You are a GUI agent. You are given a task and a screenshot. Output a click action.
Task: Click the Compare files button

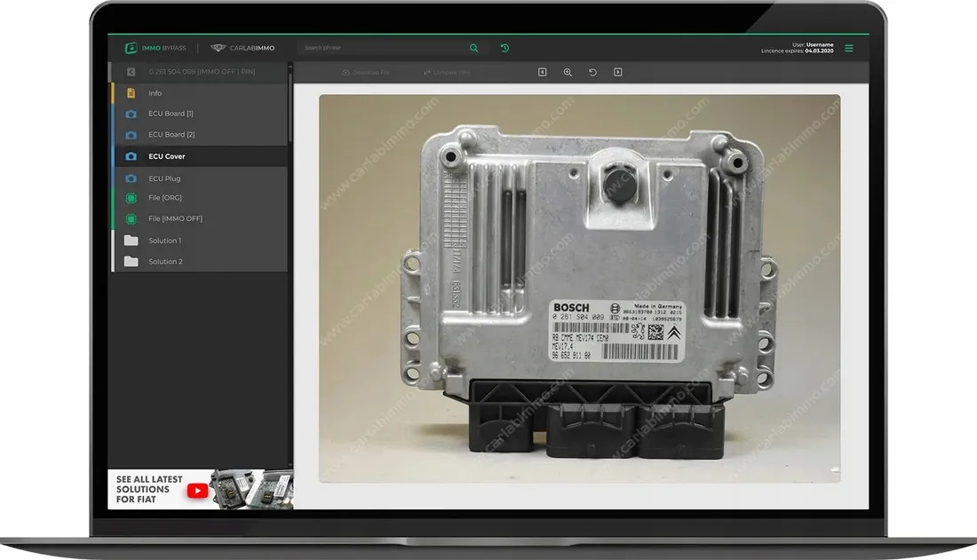point(447,72)
